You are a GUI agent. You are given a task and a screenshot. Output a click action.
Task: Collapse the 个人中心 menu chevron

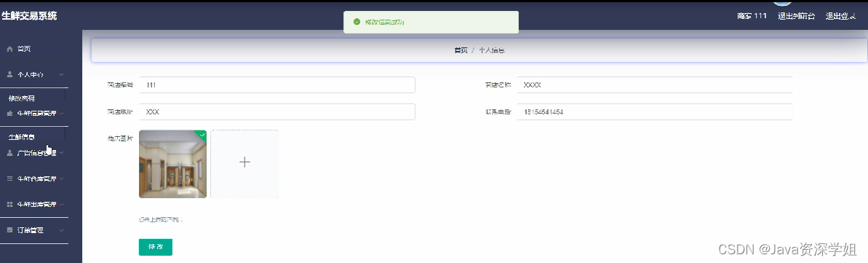(61, 74)
